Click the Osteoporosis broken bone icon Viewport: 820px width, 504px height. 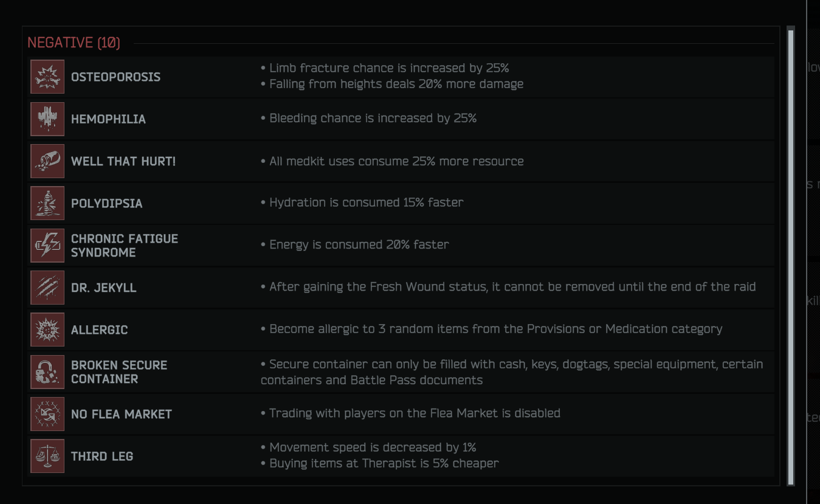pos(47,77)
